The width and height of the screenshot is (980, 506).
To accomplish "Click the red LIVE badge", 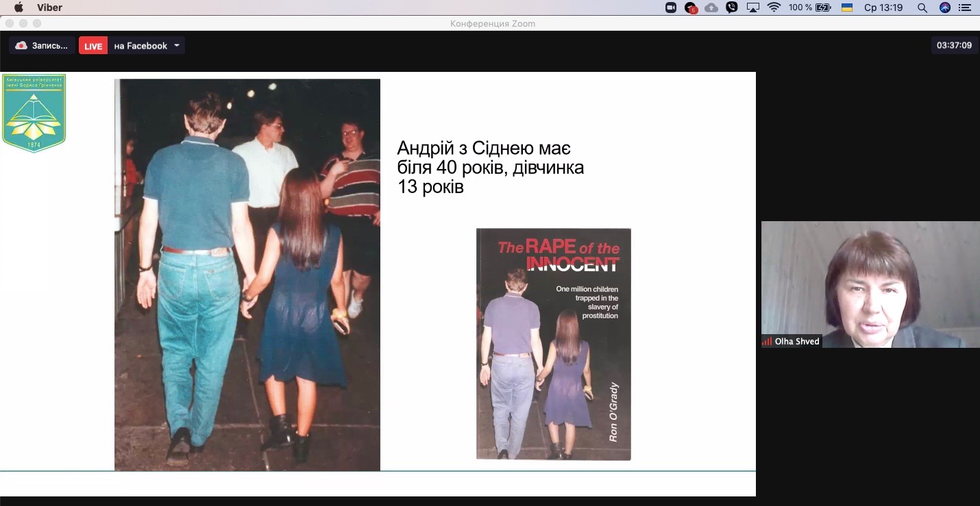I will (x=93, y=46).
